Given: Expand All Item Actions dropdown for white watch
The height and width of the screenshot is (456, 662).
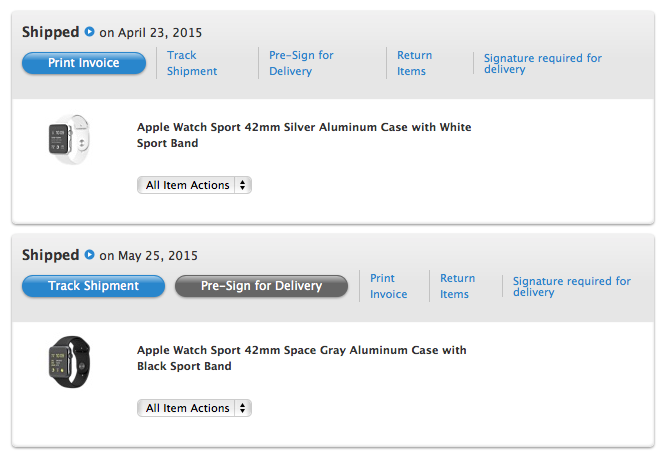Looking at the screenshot, I should point(194,185).
